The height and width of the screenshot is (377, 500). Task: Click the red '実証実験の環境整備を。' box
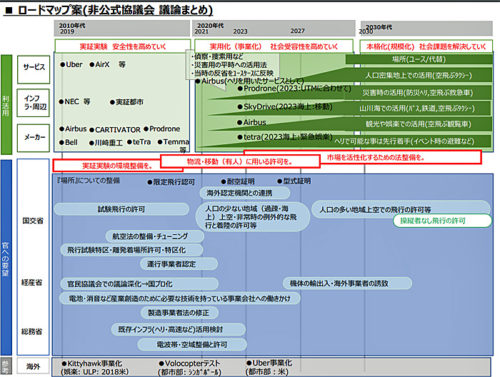(x=118, y=166)
